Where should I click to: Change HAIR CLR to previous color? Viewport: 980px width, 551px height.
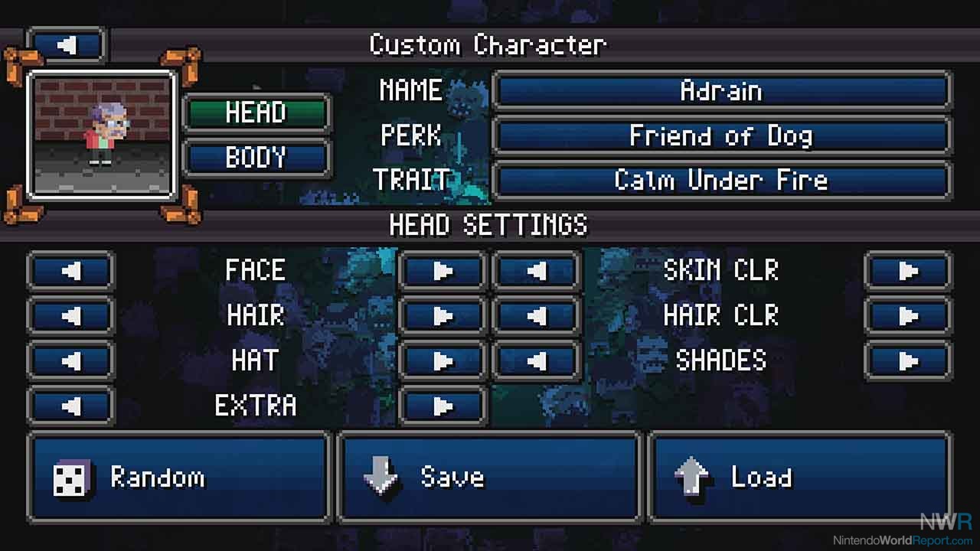click(536, 315)
